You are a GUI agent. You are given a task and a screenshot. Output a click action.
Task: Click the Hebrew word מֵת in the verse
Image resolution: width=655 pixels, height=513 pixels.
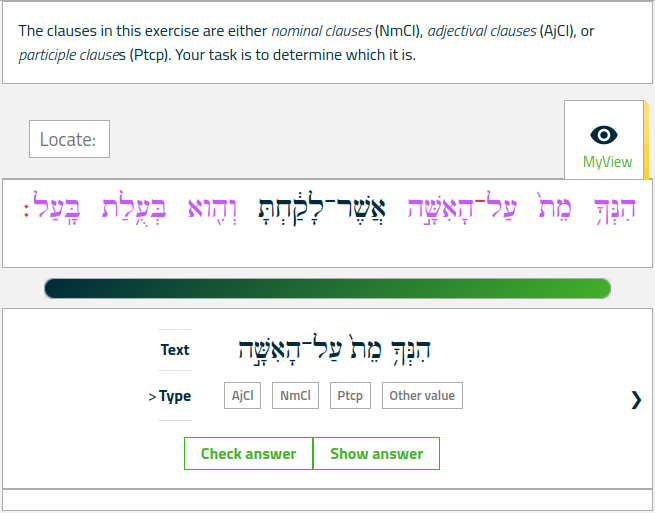click(555, 206)
